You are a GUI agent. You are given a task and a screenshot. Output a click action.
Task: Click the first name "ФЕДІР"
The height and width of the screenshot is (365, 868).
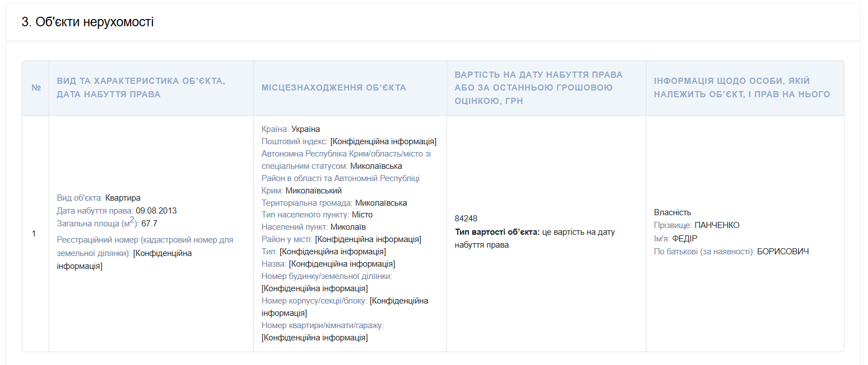tap(684, 238)
